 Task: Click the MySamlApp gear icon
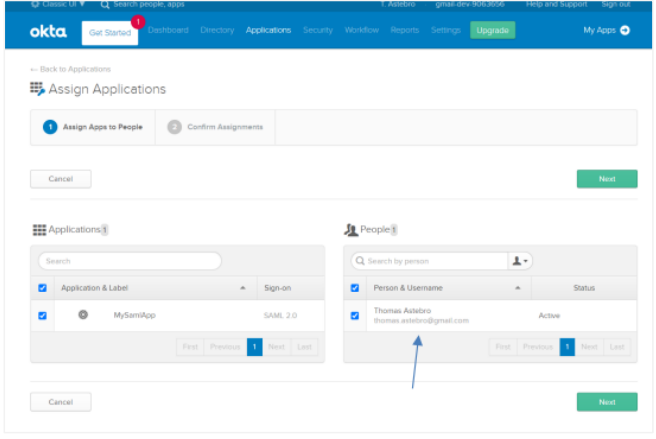(83, 315)
